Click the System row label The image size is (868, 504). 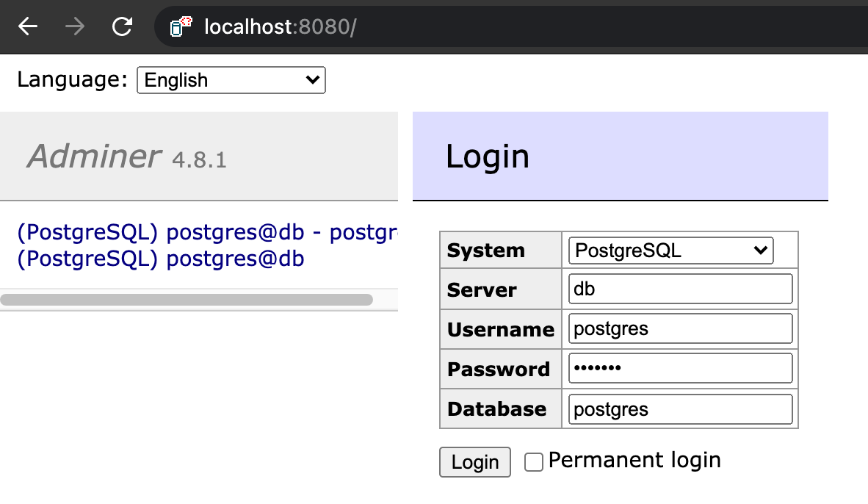[x=485, y=251]
